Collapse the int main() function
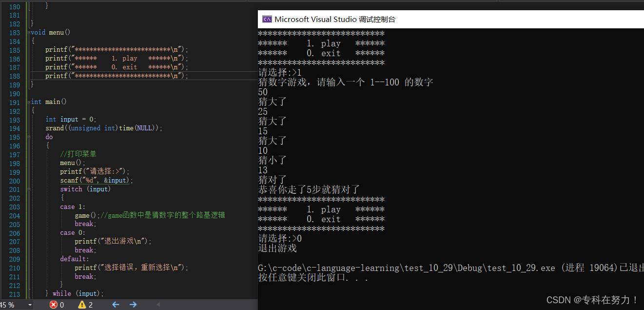 click(29, 102)
